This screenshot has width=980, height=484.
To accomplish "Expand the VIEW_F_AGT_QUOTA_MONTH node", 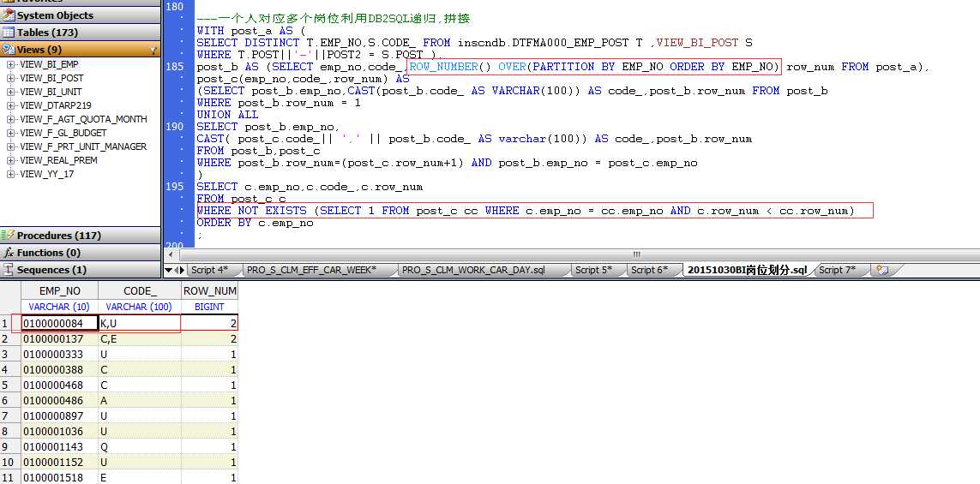I will pyautogui.click(x=10, y=119).
